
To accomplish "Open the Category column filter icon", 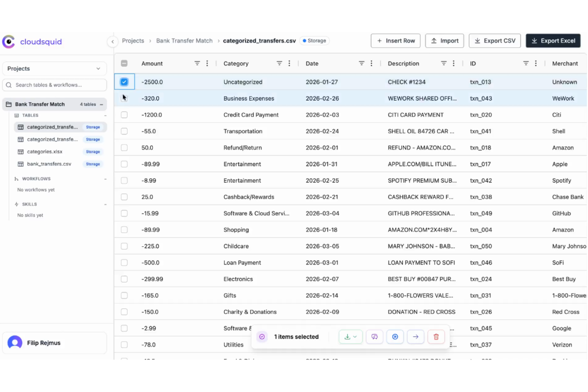I will pyautogui.click(x=279, y=63).
